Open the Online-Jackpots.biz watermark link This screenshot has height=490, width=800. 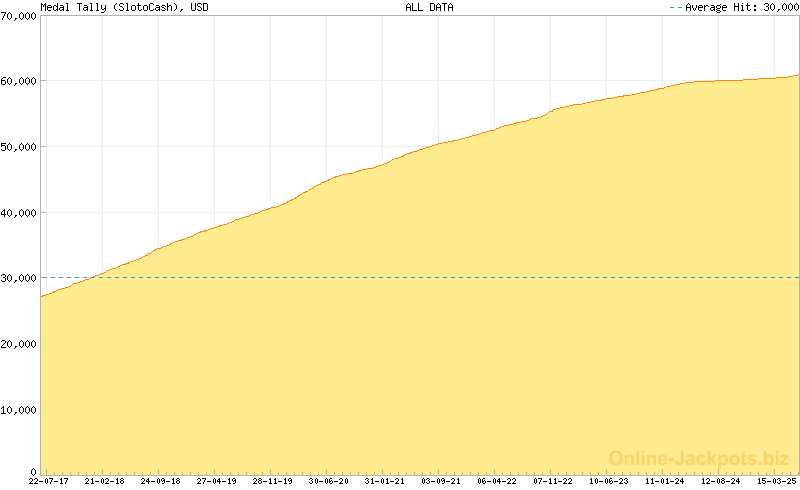pyautogui.click(x=699, y=458)
